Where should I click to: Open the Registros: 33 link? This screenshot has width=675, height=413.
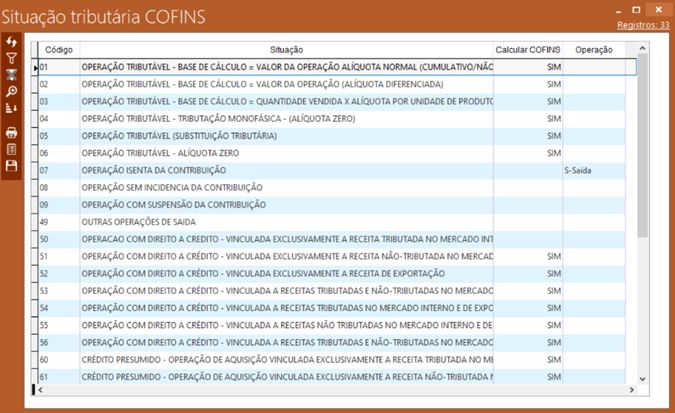click(x=643, y=25)
